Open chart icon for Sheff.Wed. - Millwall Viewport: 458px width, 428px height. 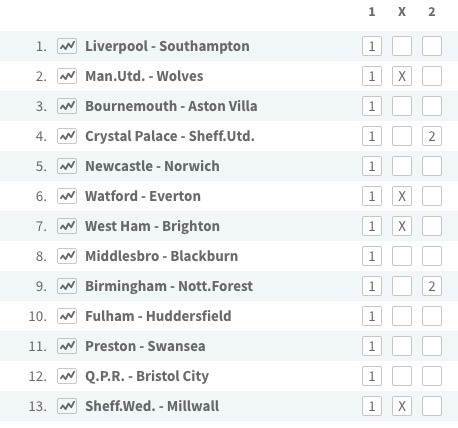(67, 406)
